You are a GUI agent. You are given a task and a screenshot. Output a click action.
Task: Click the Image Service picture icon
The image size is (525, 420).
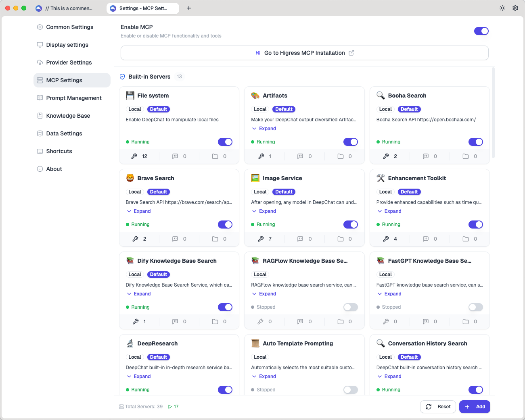(255, 178)
